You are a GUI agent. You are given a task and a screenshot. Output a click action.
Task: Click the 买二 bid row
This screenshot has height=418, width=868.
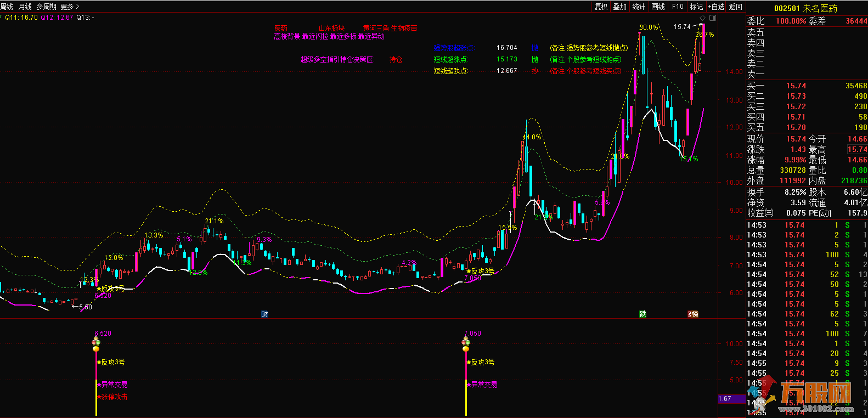coord(807,96)
